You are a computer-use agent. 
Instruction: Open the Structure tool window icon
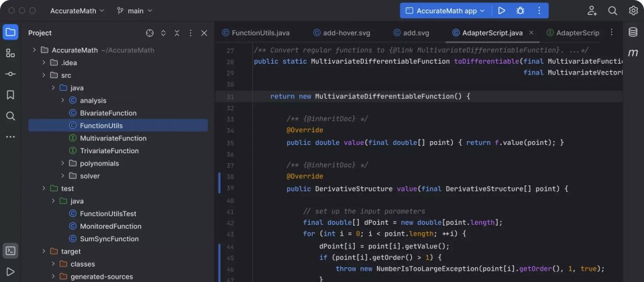click(x=10, y=53)
